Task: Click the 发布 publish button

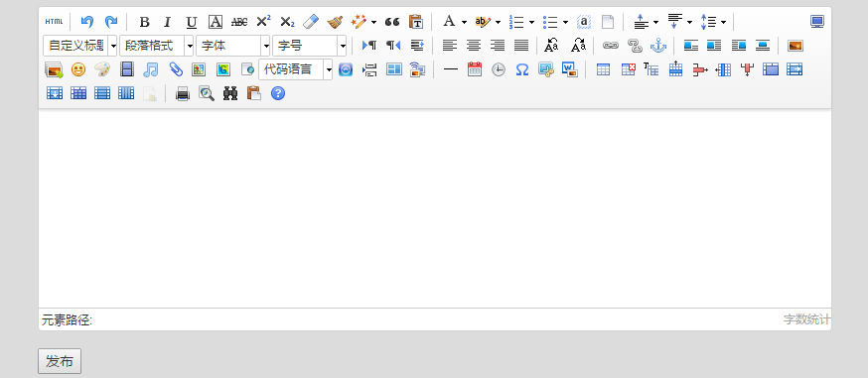Action: point(60,361)
